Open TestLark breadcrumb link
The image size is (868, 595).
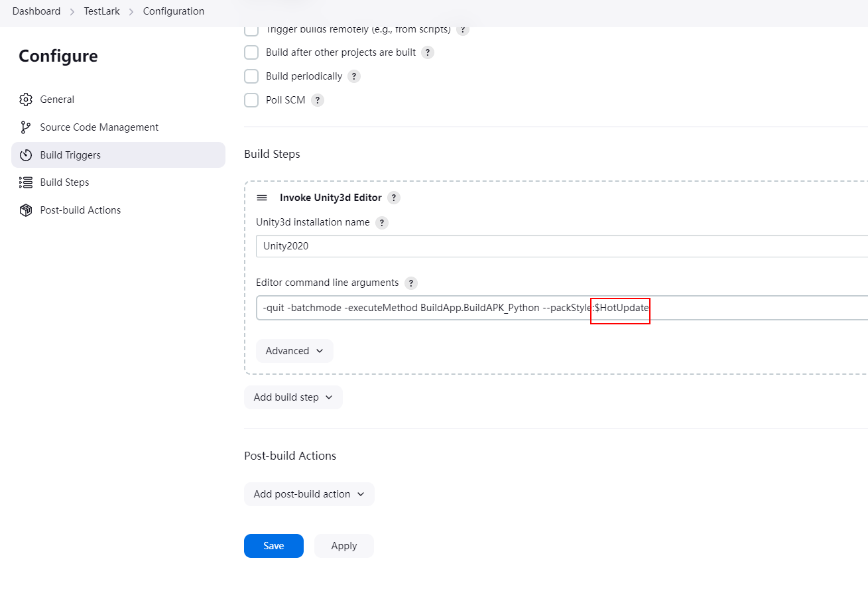102,11
